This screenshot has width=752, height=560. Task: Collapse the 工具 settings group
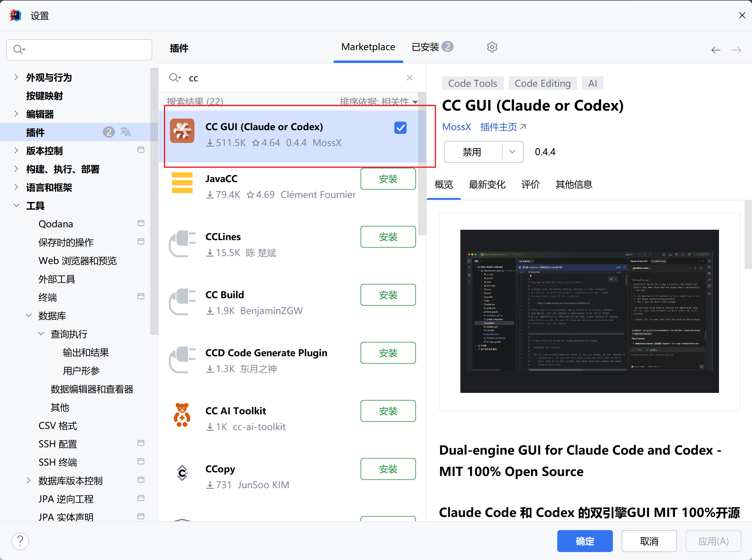16,205
